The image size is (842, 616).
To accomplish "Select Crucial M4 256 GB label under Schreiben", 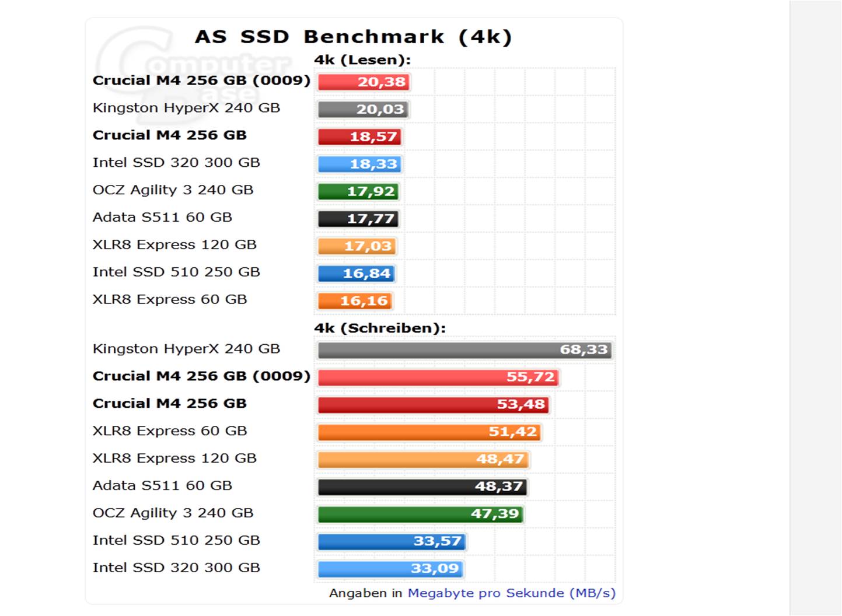I will coord(169,404).
